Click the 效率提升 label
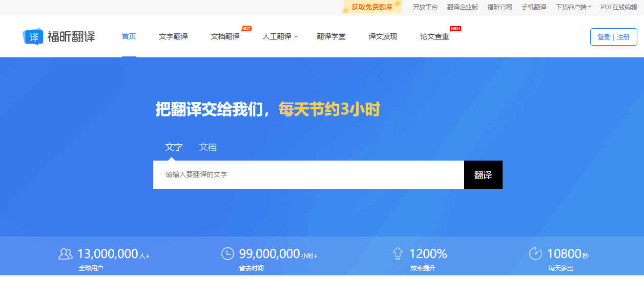The image size is (644, 296). [423, 268]
